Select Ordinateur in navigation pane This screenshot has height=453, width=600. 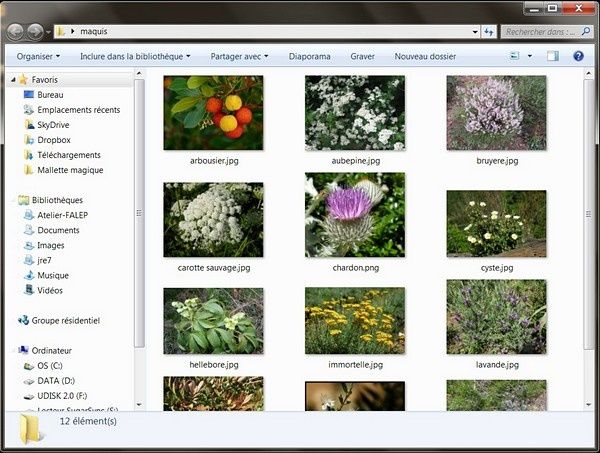pos(52,350)
